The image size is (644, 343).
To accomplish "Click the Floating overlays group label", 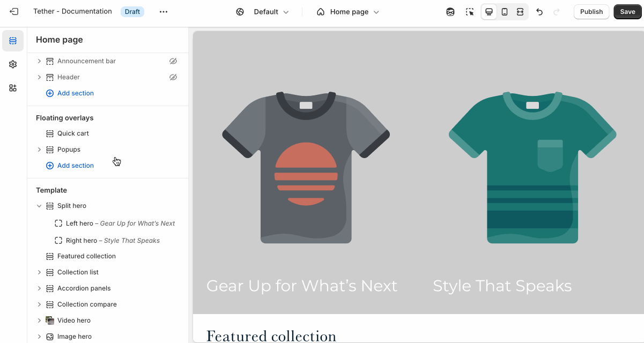I will pyautogui.click(x=65, y=118).
